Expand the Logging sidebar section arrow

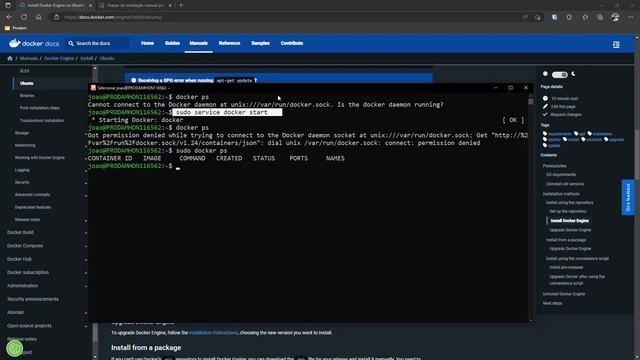(86, 170)
